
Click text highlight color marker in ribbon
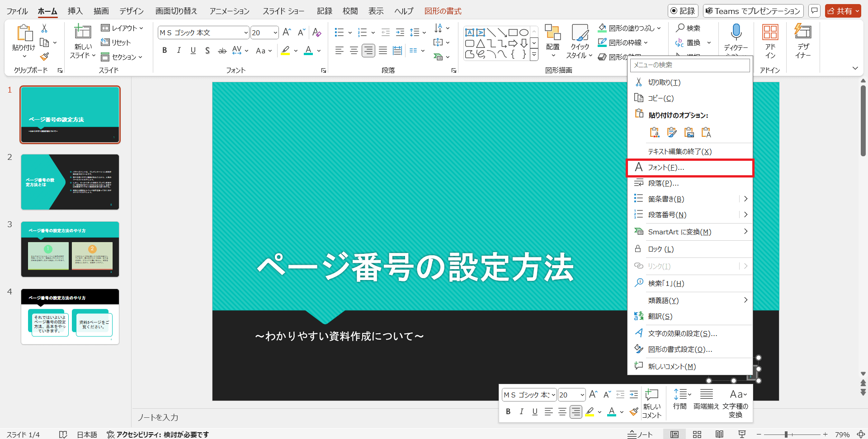(286, 51)
